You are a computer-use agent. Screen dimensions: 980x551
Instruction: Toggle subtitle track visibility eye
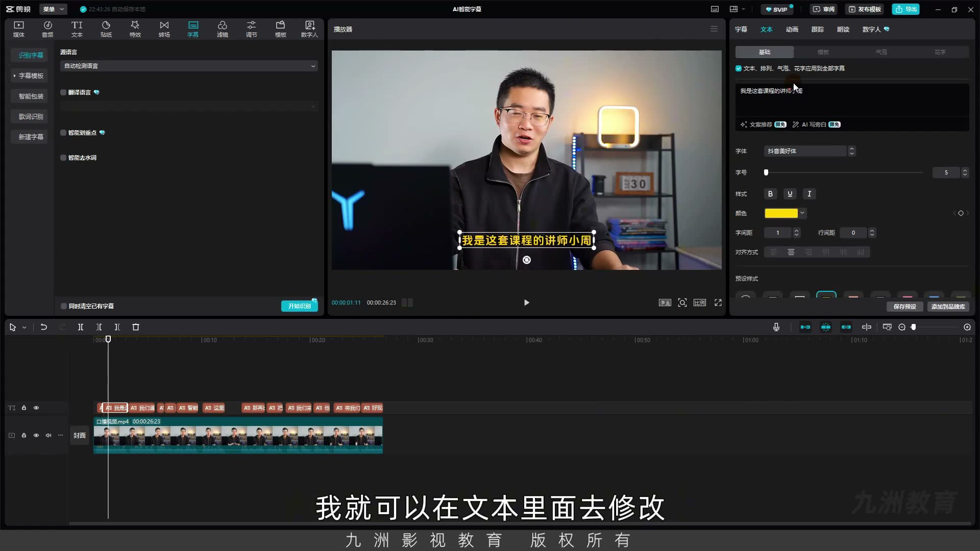click(36, 408)
